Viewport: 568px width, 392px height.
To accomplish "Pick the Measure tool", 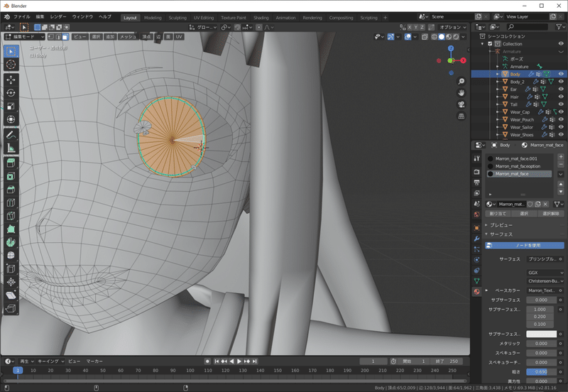I will (x=11, y=148).
